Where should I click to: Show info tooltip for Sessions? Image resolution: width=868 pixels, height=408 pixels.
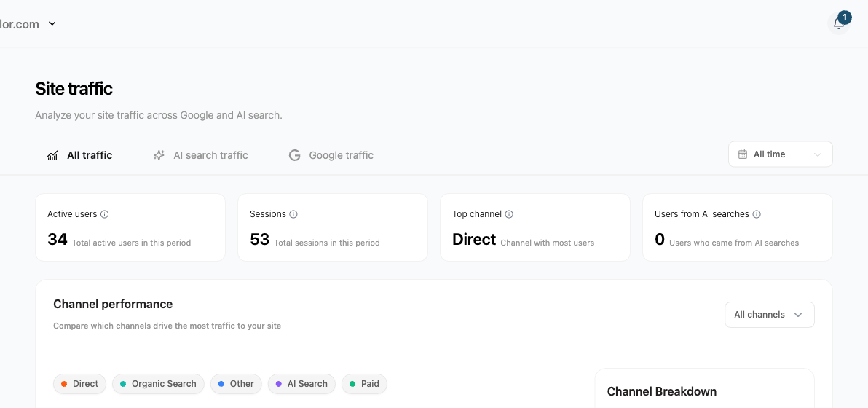pos(293,214)
